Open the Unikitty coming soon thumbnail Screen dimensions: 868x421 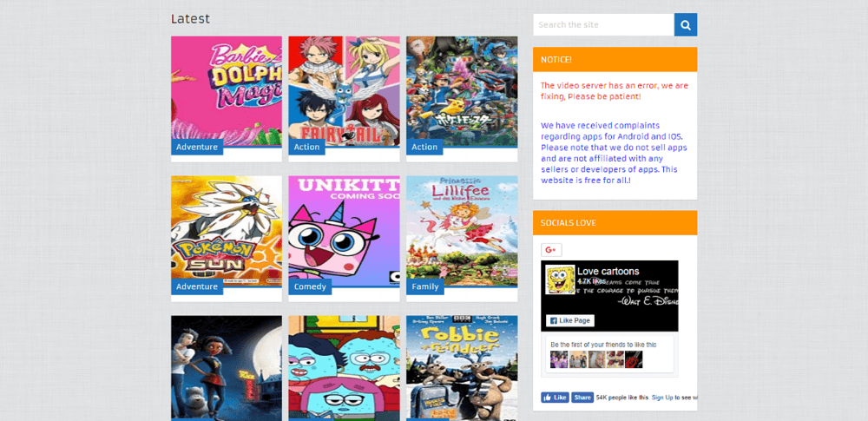344,231
